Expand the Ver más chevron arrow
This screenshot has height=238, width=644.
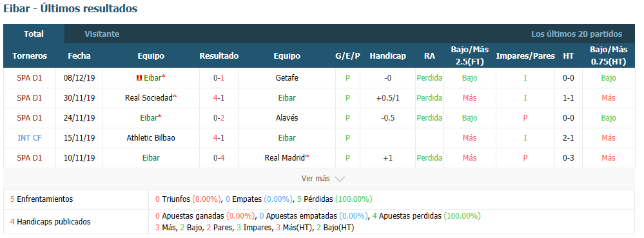[x=339, y=179]
